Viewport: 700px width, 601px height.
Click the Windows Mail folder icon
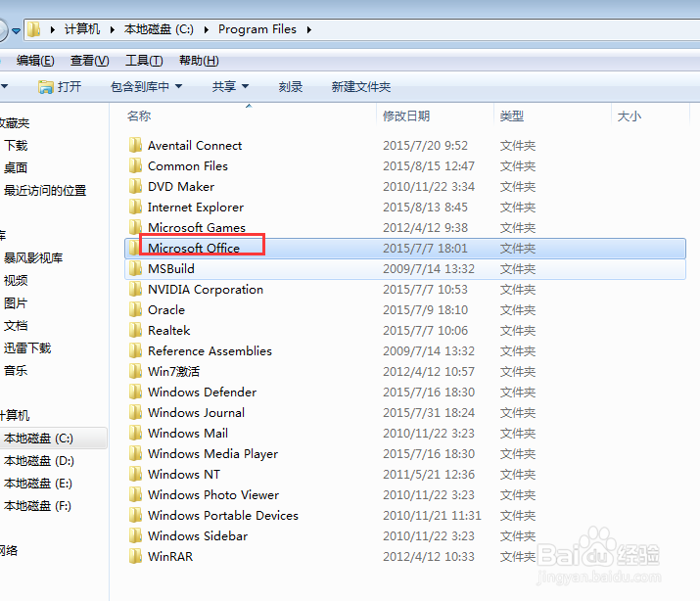(135, 433)
